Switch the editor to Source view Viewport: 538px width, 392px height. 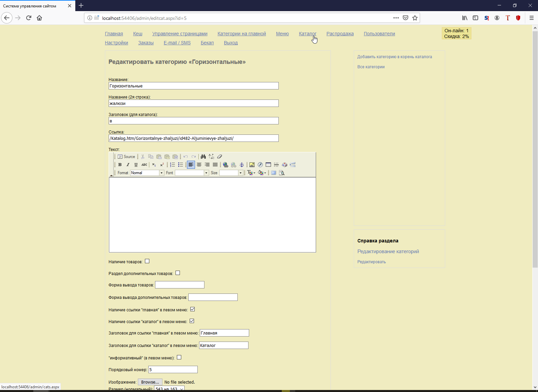(x=126, y=157)
